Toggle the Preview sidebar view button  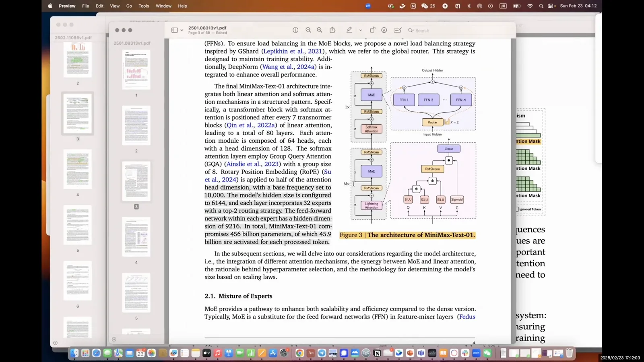175,30
